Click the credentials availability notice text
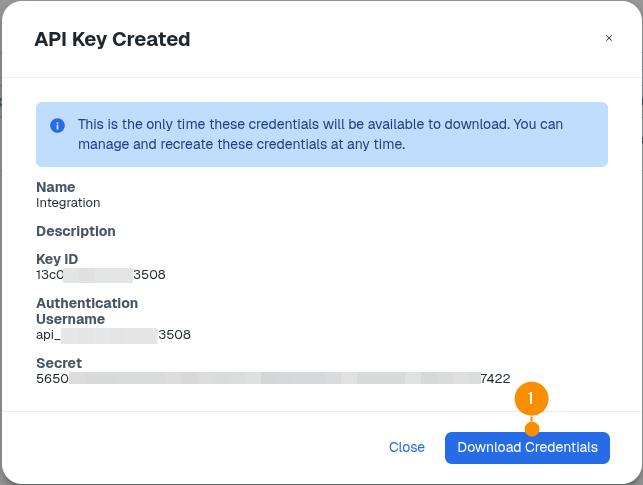 point(320,134)
